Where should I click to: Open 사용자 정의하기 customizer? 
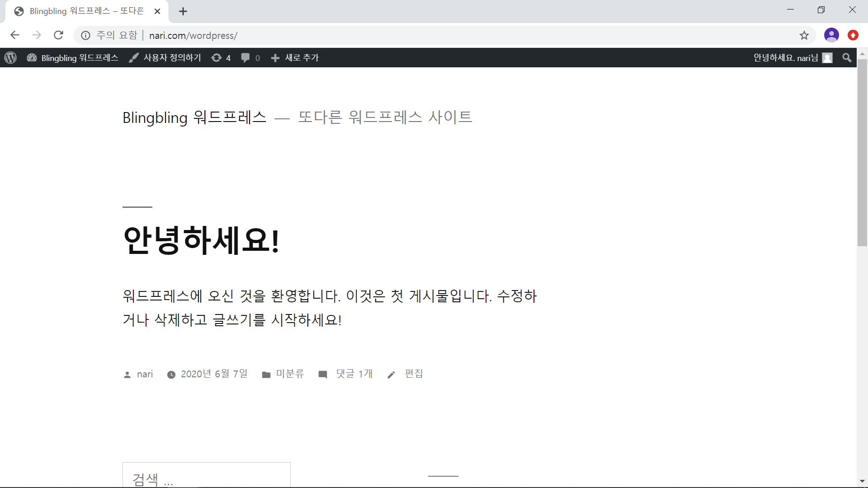(165, 58)
